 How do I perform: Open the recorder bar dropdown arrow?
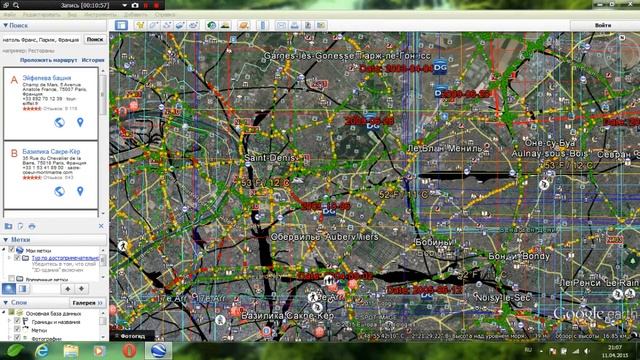(x=124, y=5)
